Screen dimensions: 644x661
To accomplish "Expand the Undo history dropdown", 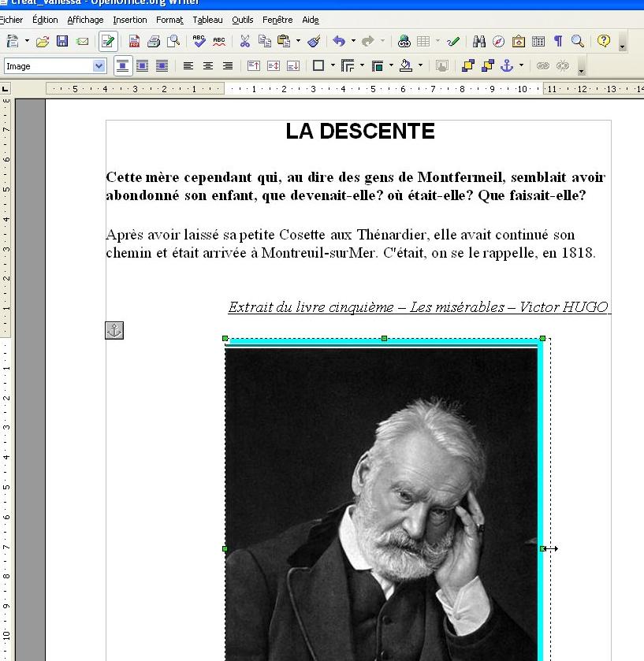I will coord(353,41).
